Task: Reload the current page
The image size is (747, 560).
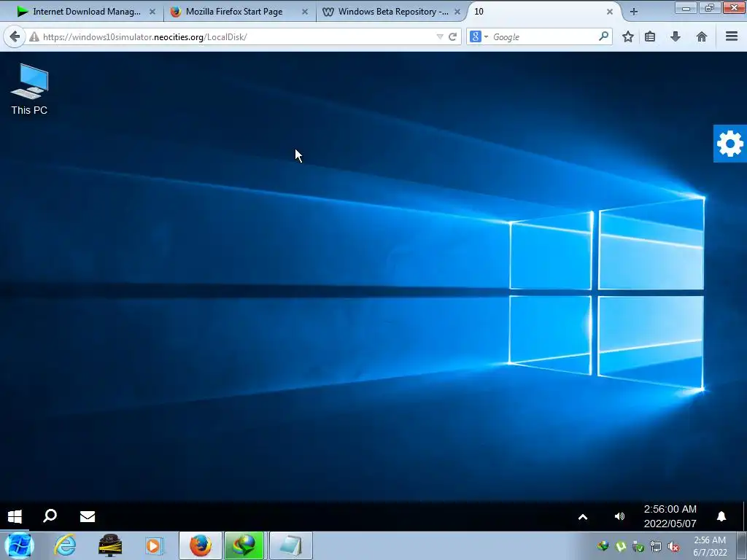Action: (452, 36)
